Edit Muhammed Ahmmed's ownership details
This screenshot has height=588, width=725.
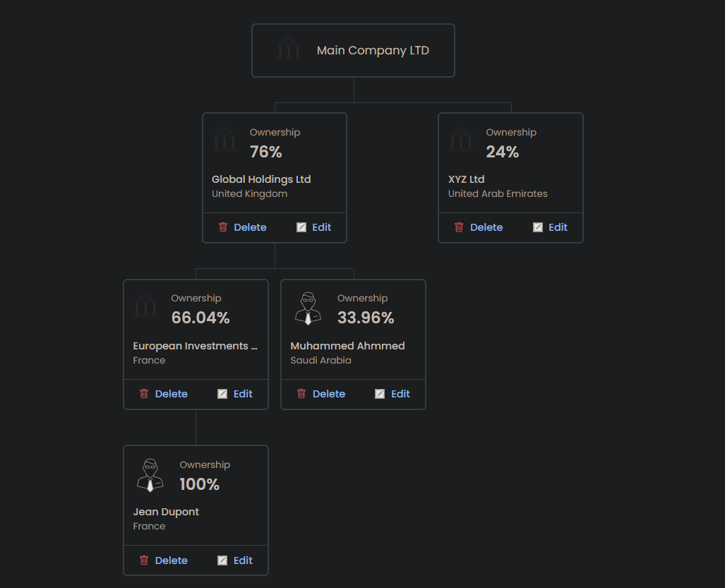click(x=400, y=394)
